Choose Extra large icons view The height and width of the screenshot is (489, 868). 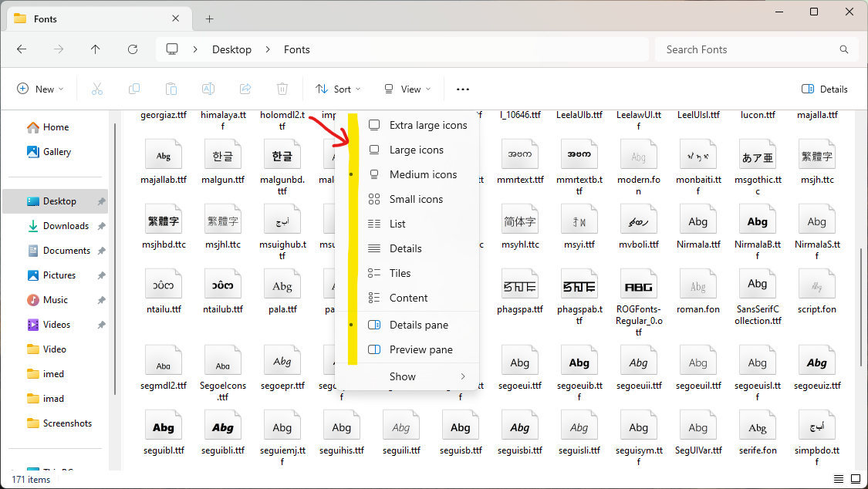click(407, 125)
